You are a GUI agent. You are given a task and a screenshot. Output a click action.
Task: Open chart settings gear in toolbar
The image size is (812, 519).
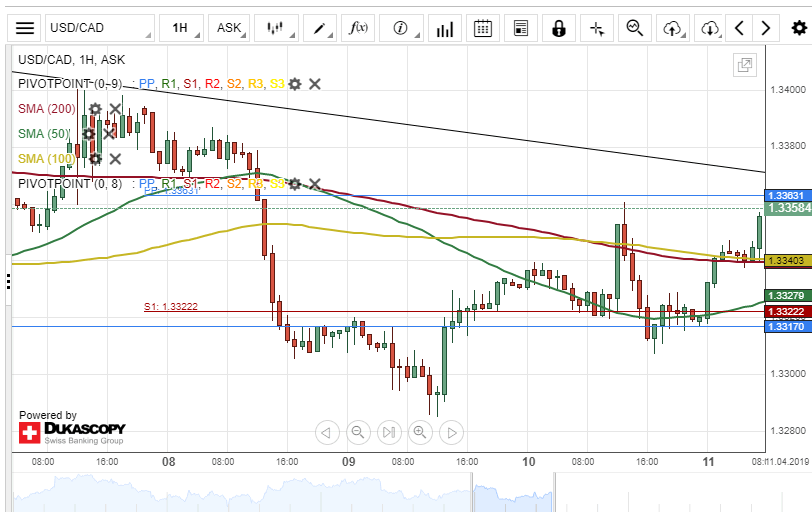(799, 28)
